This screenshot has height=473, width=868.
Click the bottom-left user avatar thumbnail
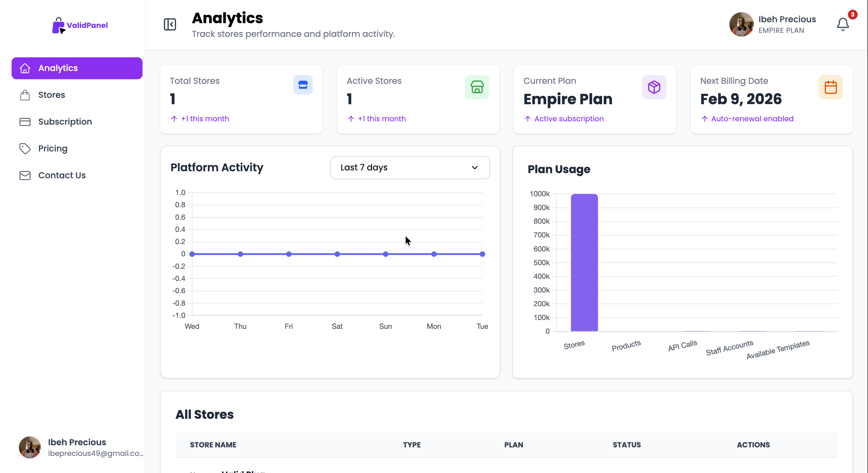(29, 447)
